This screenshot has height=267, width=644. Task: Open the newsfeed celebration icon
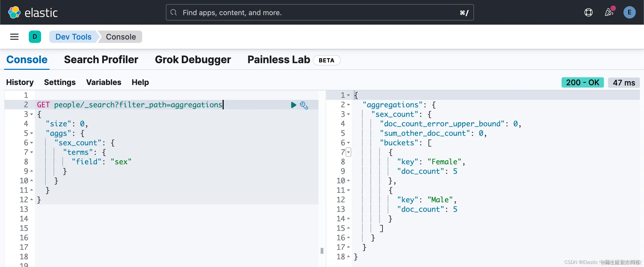point(609,12)
